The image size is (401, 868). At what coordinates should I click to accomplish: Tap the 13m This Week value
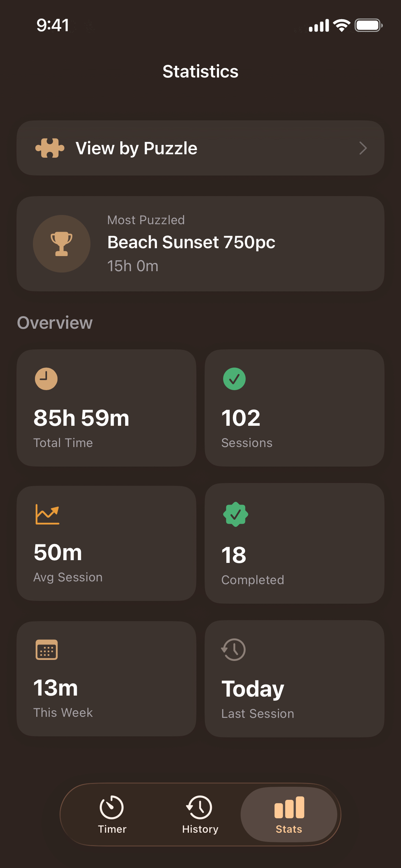[56, 688]
